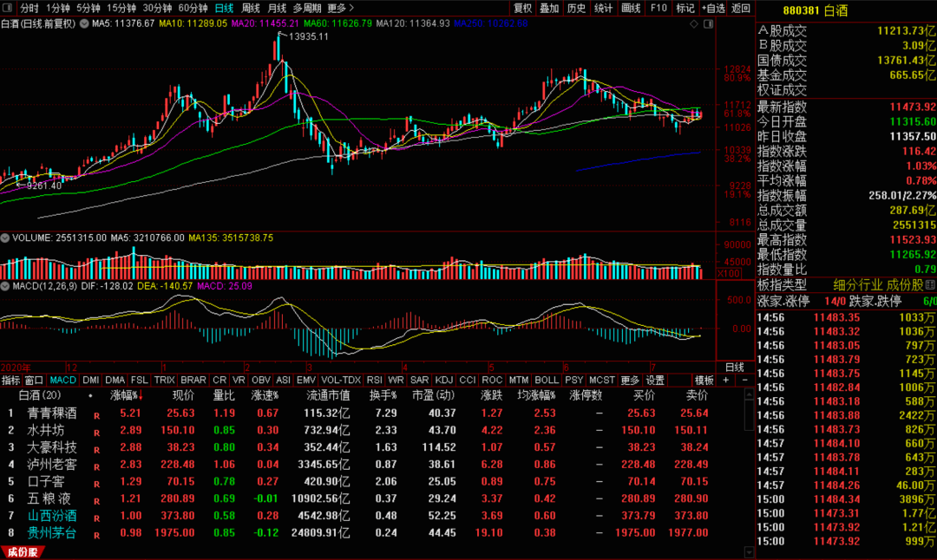
Task: Toggle the 窗口 indicator window option
Action: (x=34, y=380)
